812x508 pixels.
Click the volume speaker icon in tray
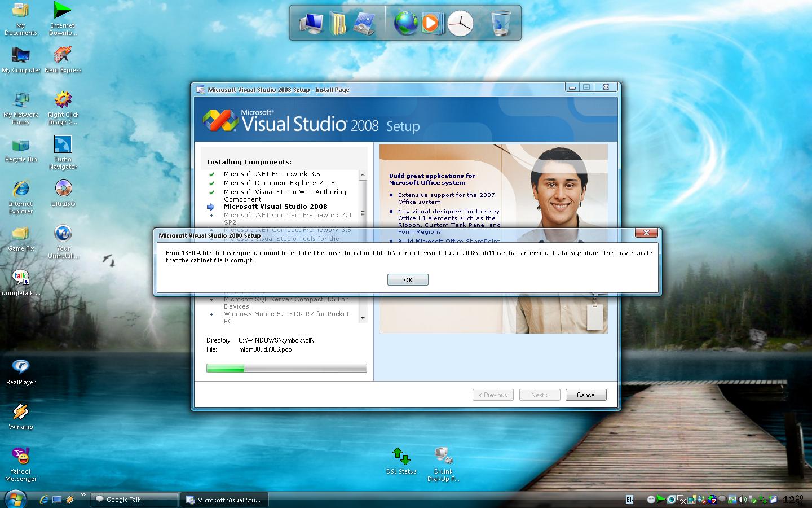743,500
